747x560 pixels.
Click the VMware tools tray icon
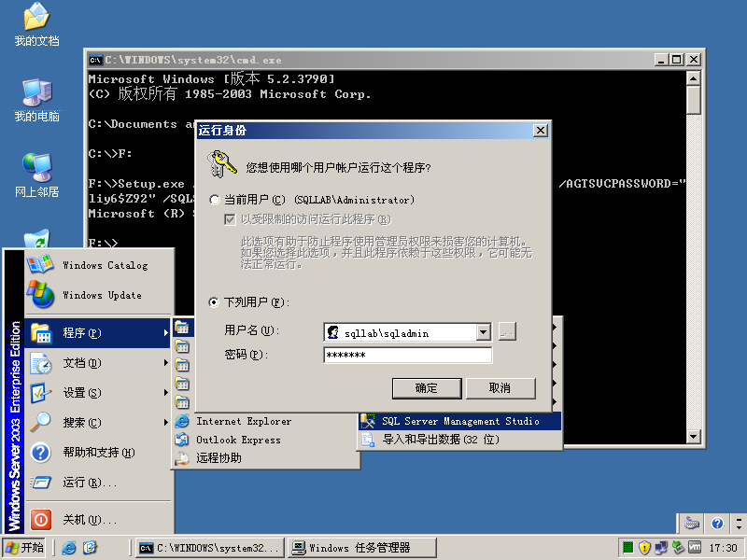coord(695,548)
